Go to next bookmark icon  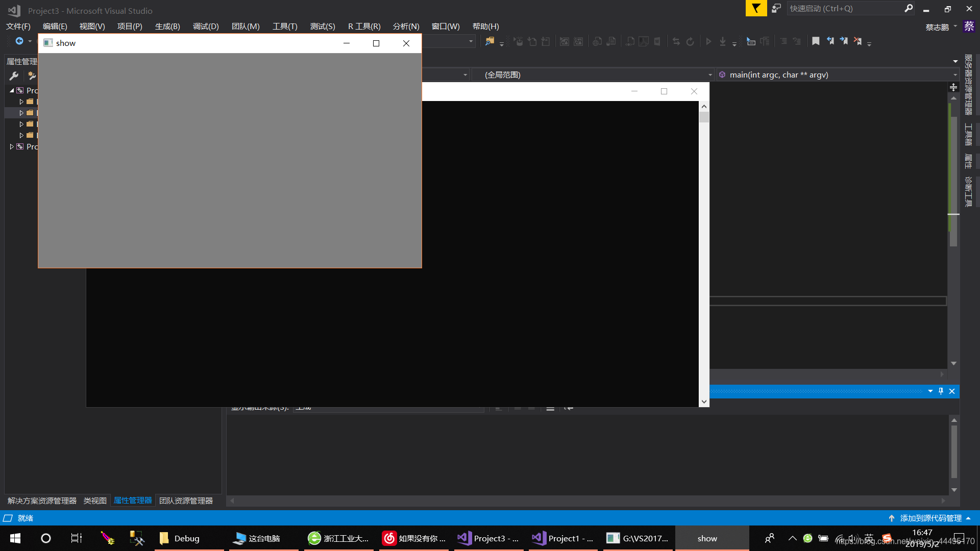(x=844, y=41)
